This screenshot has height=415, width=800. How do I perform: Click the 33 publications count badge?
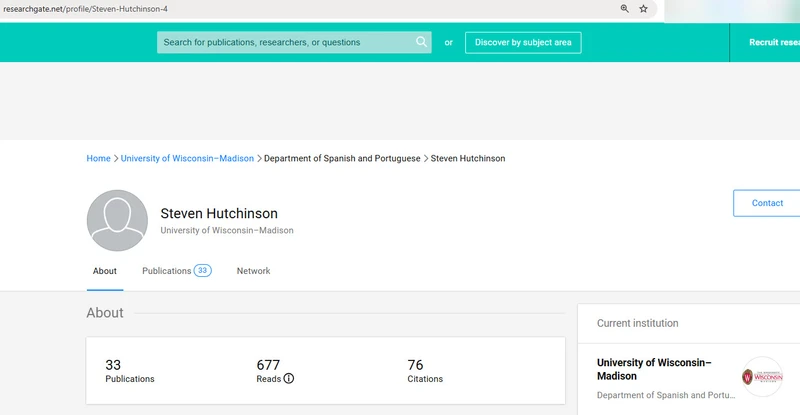(203, 271)
